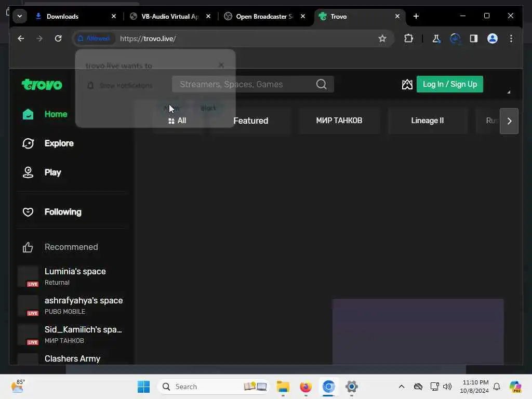
Task: Show more categories with right chevron
Action: click(509, 121)
